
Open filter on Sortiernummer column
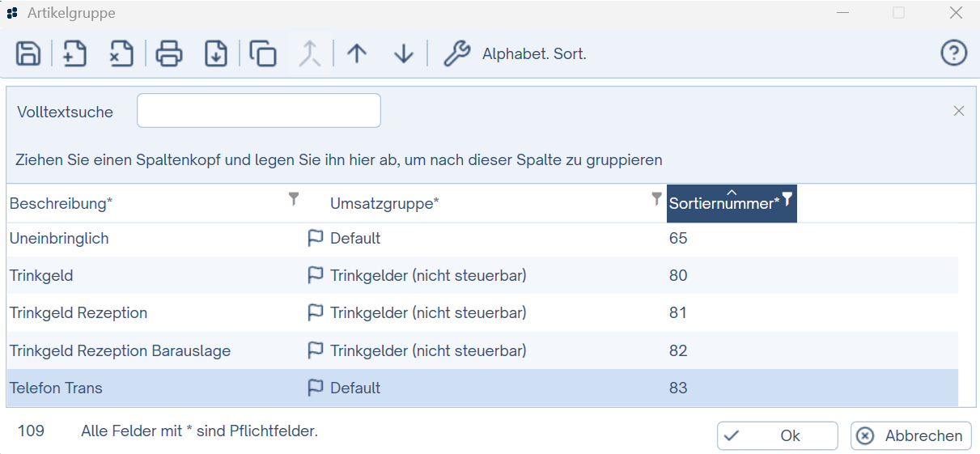tap(787, 199)
